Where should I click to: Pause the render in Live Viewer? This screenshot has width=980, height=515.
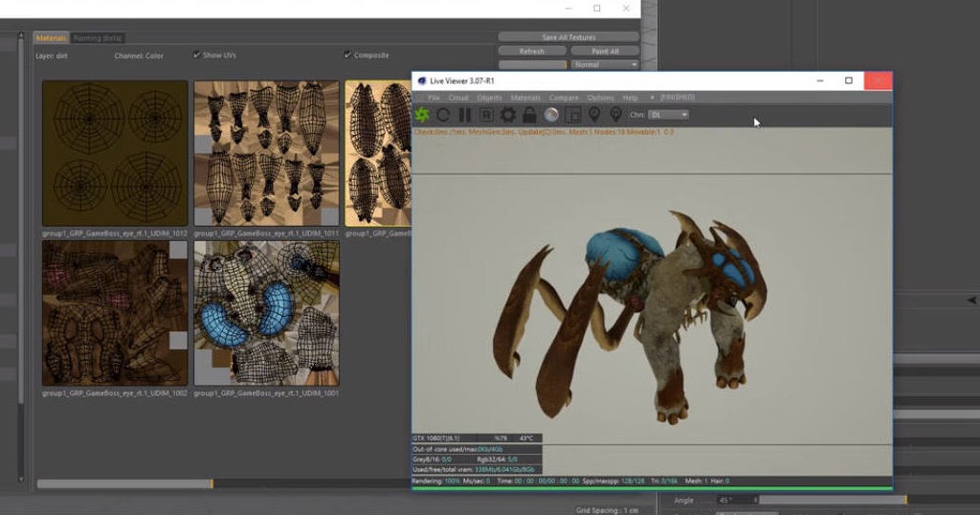464,115
